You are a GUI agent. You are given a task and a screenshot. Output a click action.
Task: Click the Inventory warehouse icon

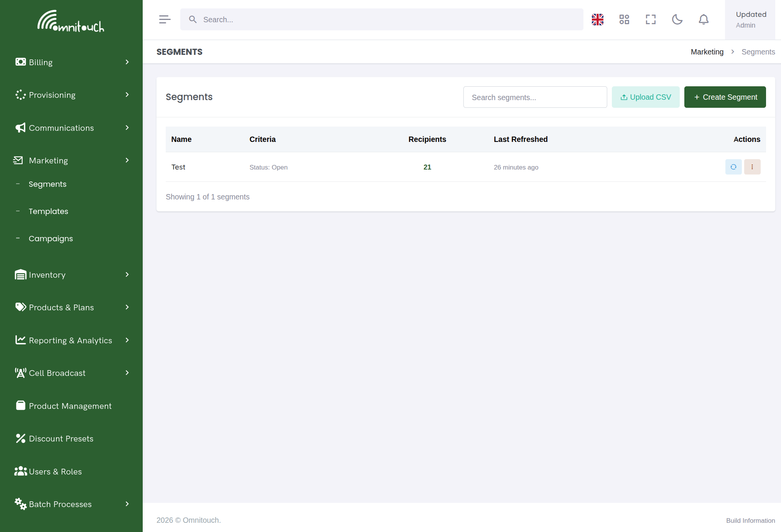(20, 275)
